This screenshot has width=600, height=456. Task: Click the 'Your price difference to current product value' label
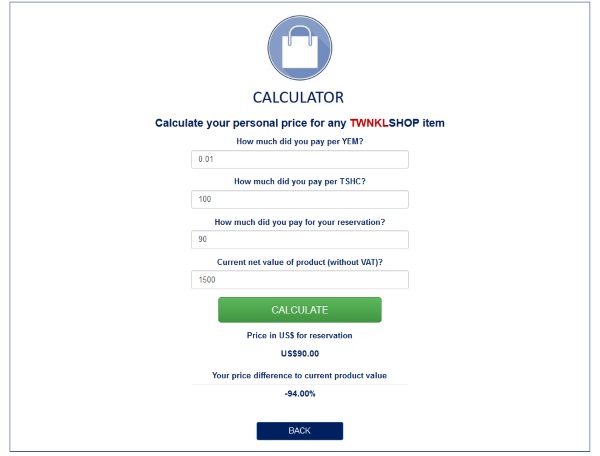coord(300,376)
